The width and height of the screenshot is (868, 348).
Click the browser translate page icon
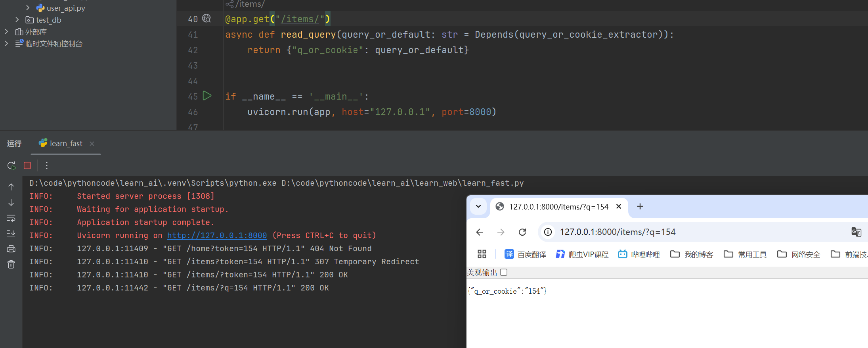pyautogui.click(x=856, y=232)
